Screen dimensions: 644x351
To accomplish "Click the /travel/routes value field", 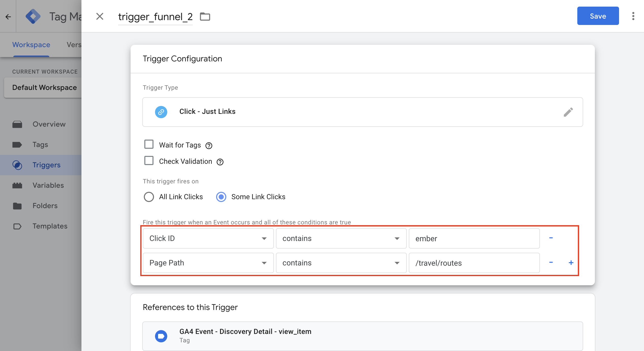I will [474, 263].
